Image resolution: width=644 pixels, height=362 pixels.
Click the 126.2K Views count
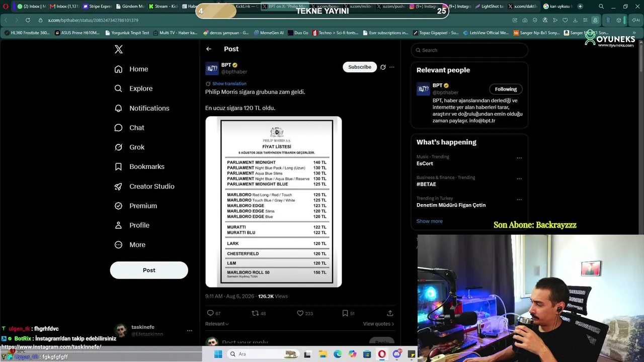click(273, 296)
